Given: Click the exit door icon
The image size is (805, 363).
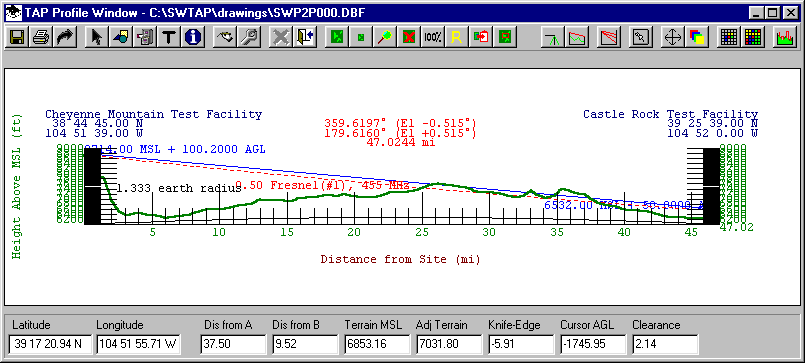Looking at the screenshot, I should (305, 37).
